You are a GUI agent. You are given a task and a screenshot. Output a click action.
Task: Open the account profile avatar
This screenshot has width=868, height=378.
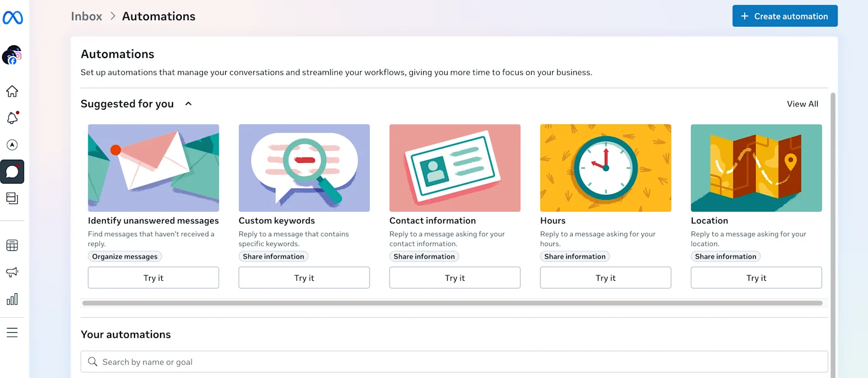pos(12,55)
